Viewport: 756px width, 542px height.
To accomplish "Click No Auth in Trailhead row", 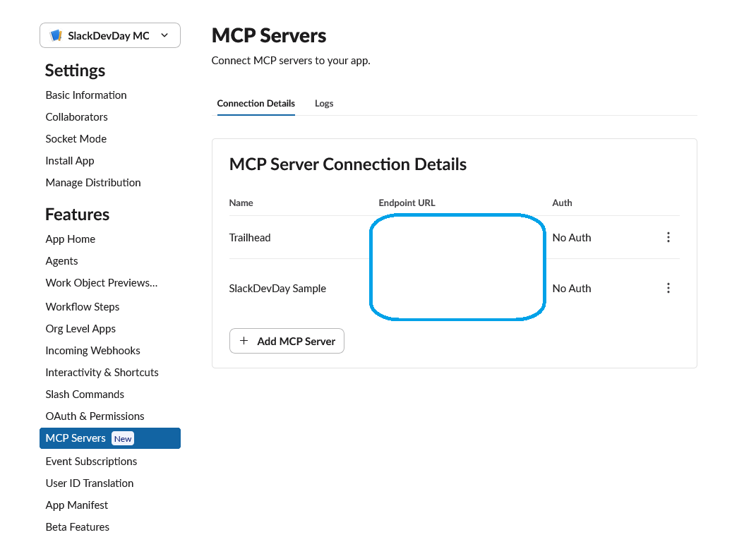I will 572,238.
